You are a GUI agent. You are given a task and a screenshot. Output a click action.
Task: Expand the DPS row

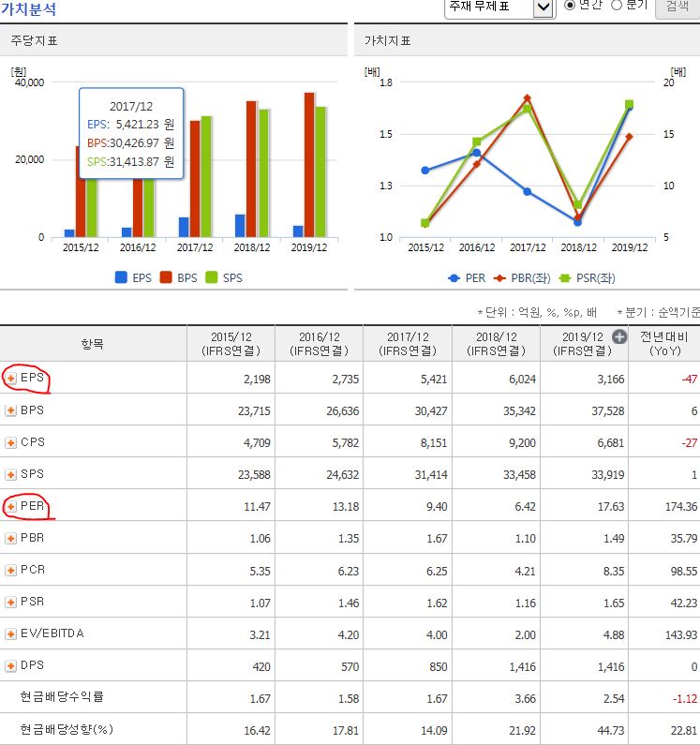10,665
